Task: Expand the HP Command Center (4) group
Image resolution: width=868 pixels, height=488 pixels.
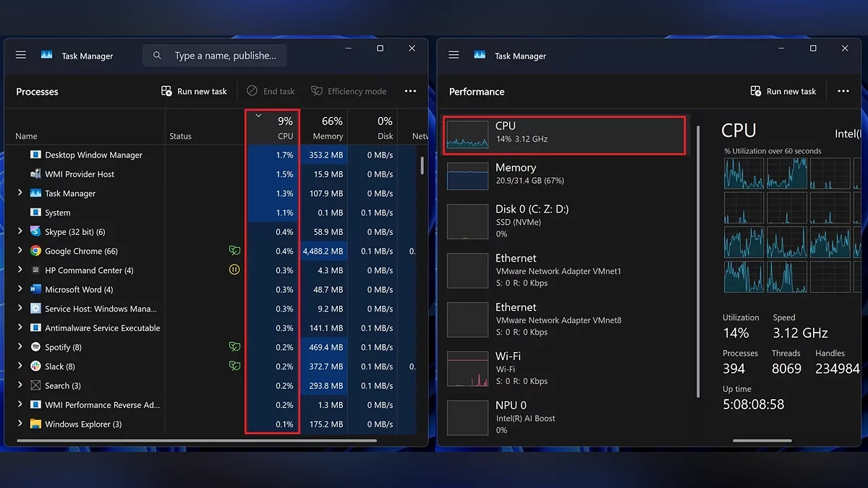Action: (x=20, y=270)
